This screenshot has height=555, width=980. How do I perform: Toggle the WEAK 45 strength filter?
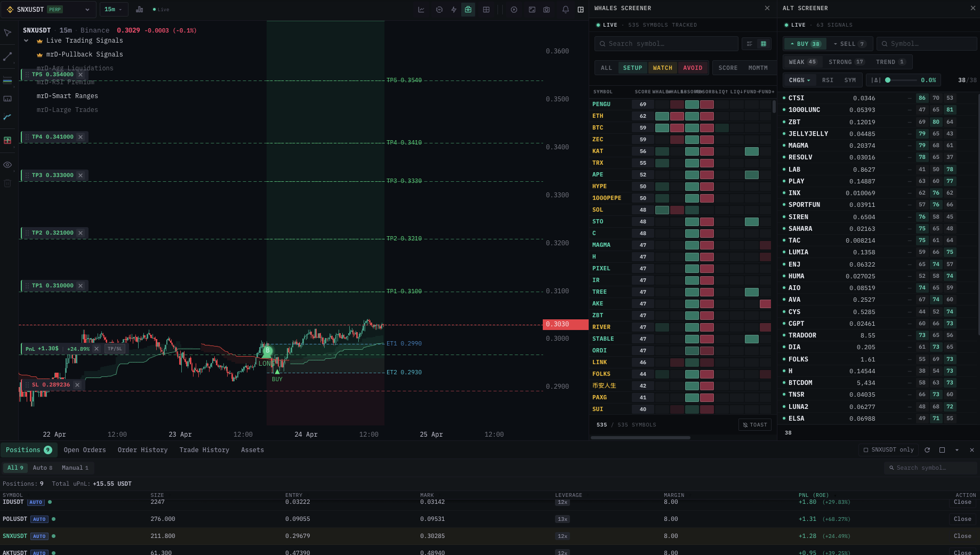click(802, 62)
